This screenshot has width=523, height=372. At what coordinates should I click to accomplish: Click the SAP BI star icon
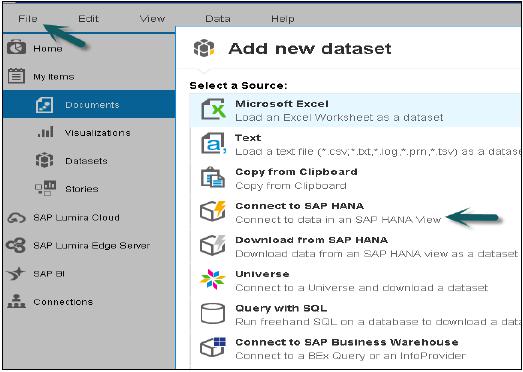point(16,274)
